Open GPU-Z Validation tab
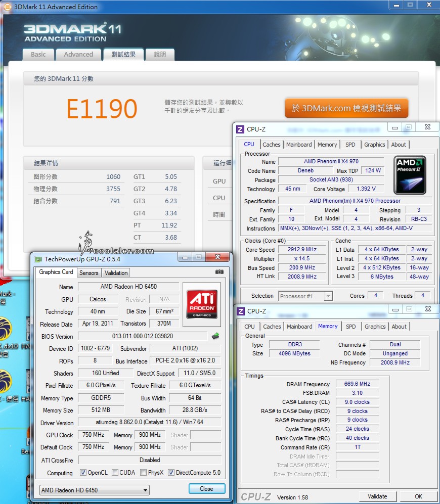Viewport: 440px width, 504px height. 116,273
